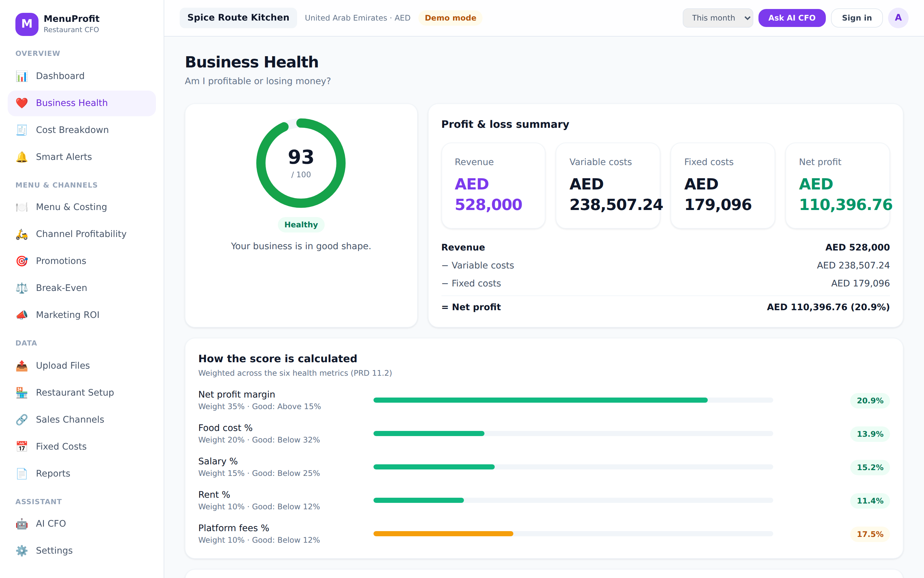924x578 pixels.
Task: Open the Reports page
Action: pyautogui.click(x=82, y=473)
